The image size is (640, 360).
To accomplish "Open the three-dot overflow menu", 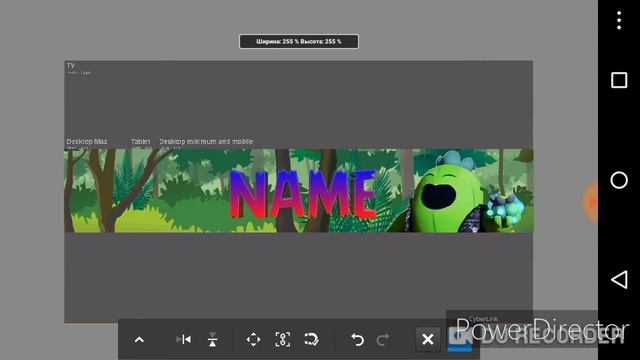I will (x=619, y=20).
